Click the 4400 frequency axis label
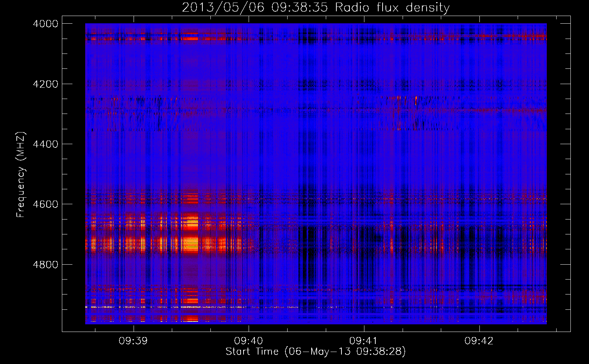This screenshot has height=364, width=589. [x=46, y=144]
